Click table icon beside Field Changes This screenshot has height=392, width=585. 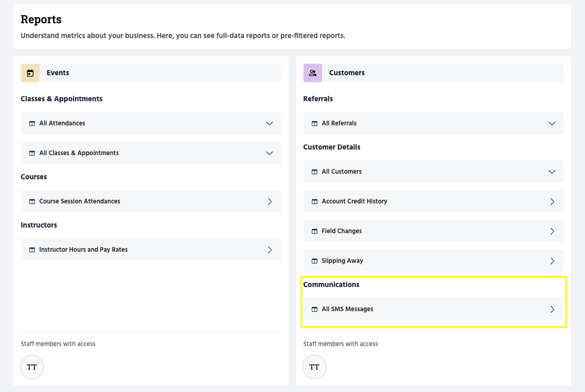click(x=315, y=231)
